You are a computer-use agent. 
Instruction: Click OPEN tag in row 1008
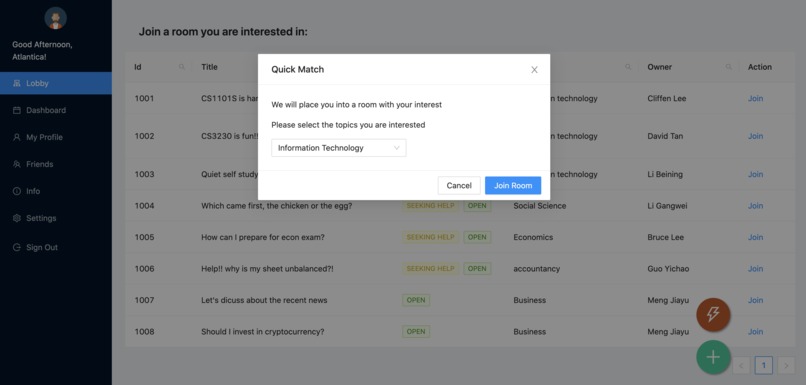point(416,332)
